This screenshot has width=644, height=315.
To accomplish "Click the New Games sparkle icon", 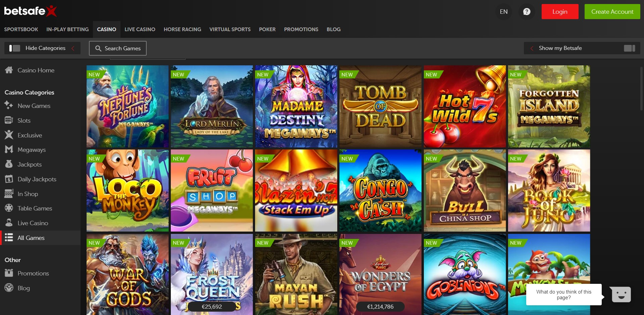I will pos(9,106).
